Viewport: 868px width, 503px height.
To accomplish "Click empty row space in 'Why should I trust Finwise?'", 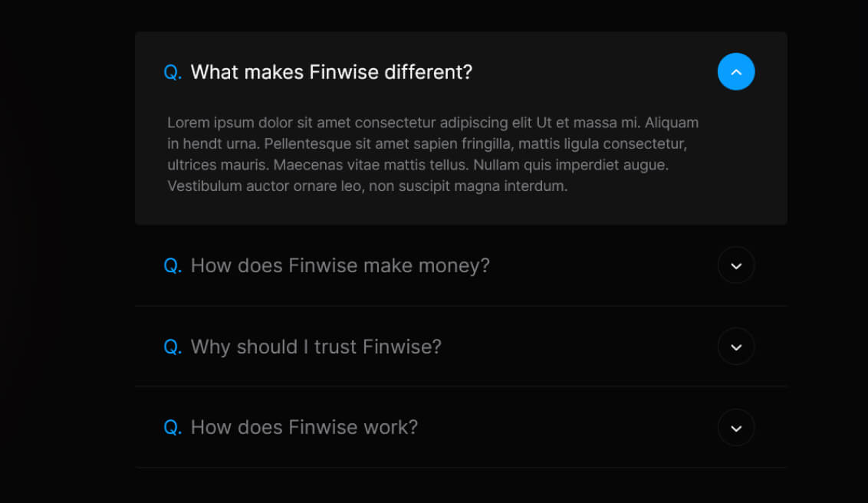I will [x=575, y=347].
